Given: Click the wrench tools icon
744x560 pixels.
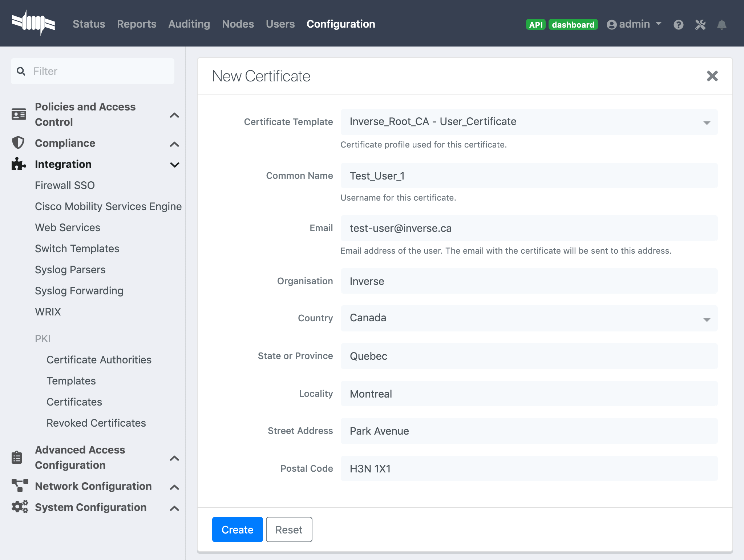Looking at the screenshot, I should pos(700,25).
